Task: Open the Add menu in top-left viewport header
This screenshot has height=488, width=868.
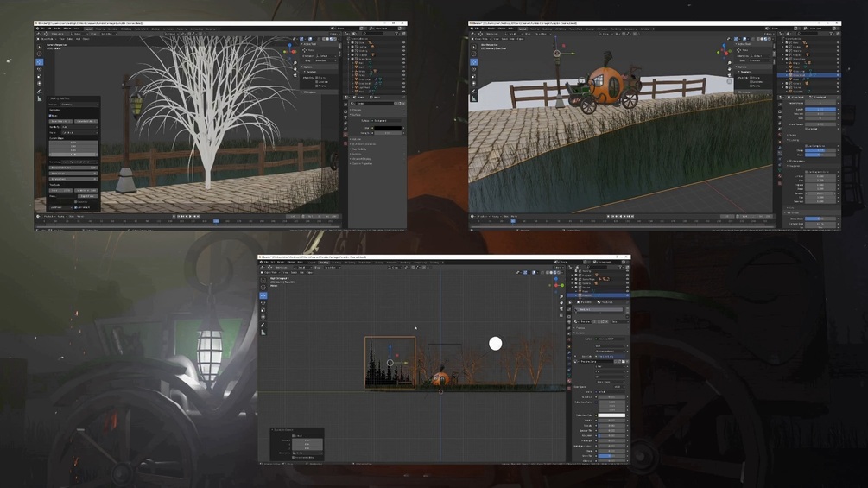Action: (x=78, y=39)
